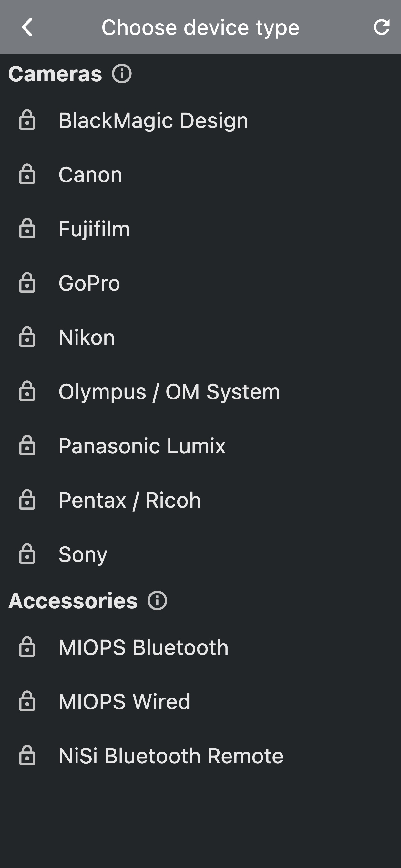The image size is (401, 868).
Task: Tap the GoPro label
Action: [x=89, y=283]
